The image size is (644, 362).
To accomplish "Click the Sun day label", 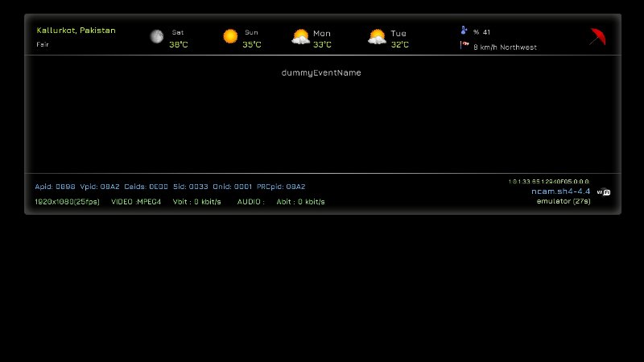I will tap(251, 32).
